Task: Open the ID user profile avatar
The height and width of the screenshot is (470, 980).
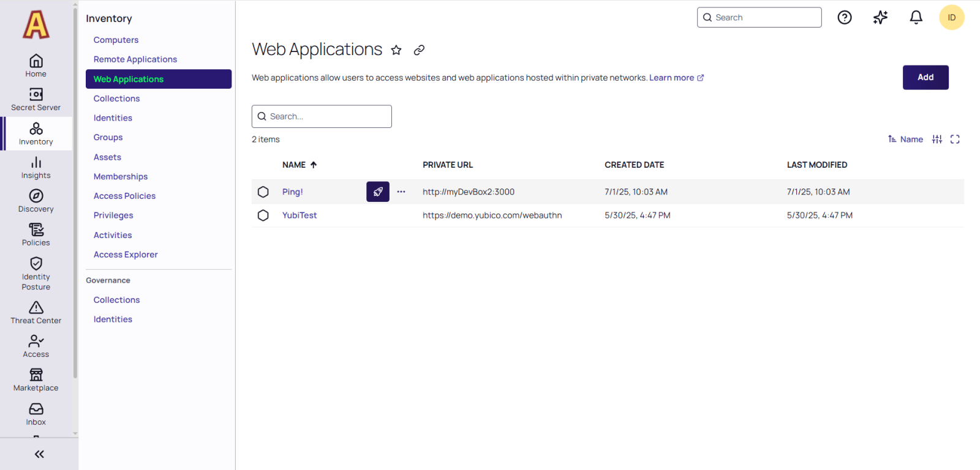Action: tap(951, 18)
